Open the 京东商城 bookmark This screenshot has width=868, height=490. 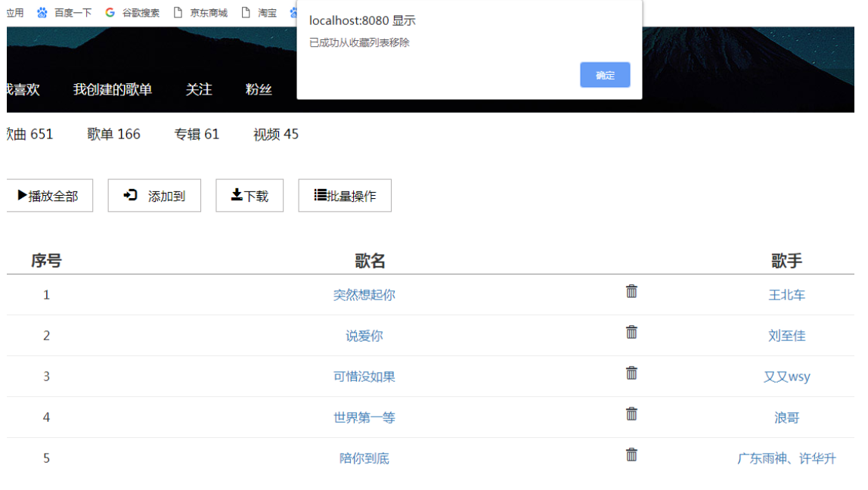coord(200,13)
